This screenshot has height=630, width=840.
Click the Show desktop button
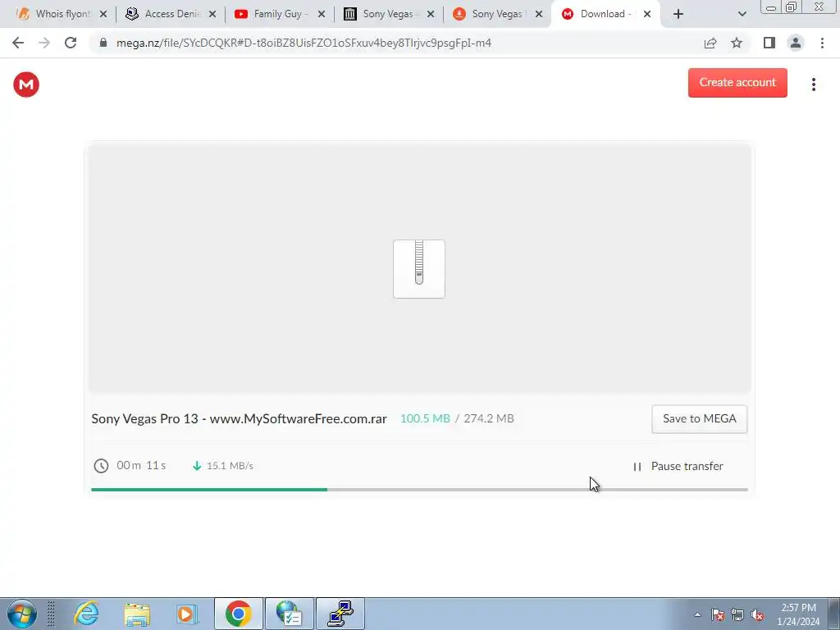[x=834, y=614]
